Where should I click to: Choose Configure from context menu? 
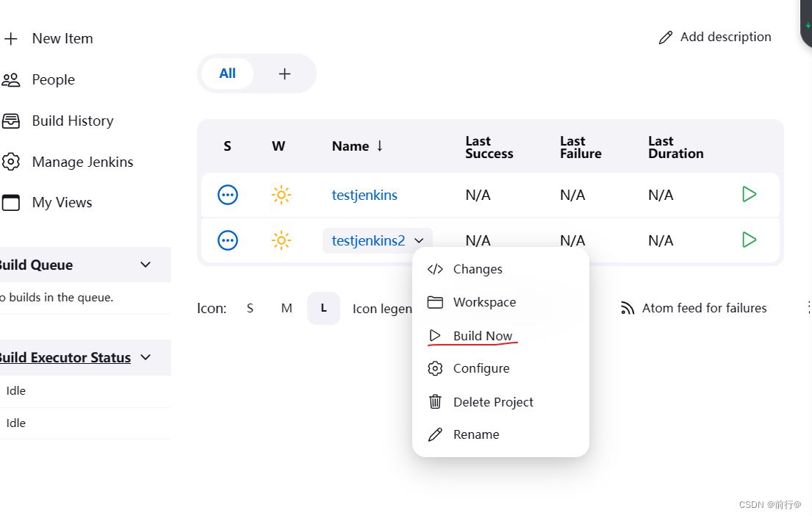click(500, 368)
